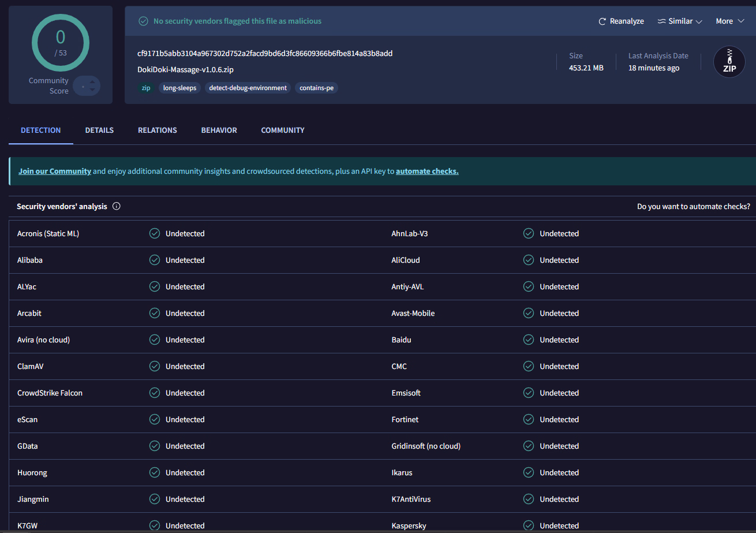Click the detect-debug-environment tag
Image resolution: width=756 pixels, height=533 pixels.
(248, 88)
